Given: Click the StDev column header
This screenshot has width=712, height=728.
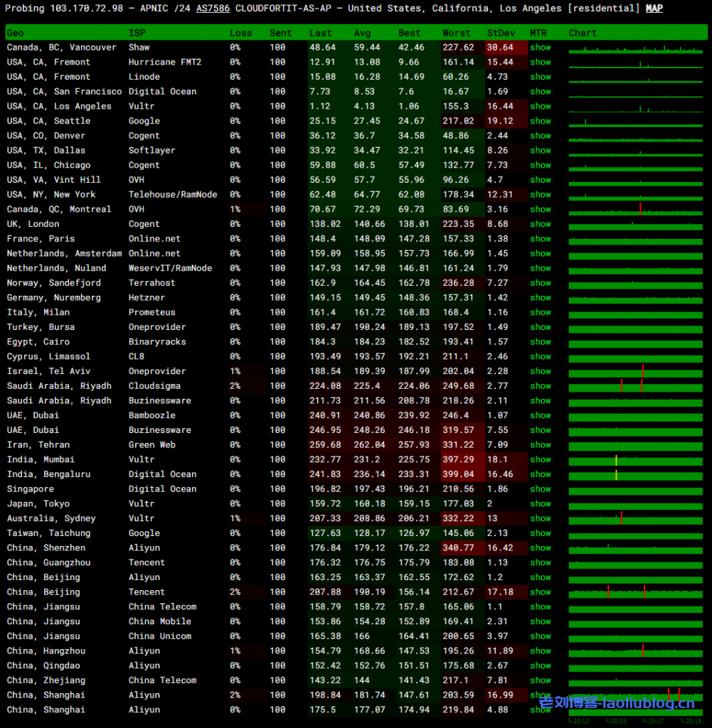Looking at the screenshot, I should (x=502, y=33).
